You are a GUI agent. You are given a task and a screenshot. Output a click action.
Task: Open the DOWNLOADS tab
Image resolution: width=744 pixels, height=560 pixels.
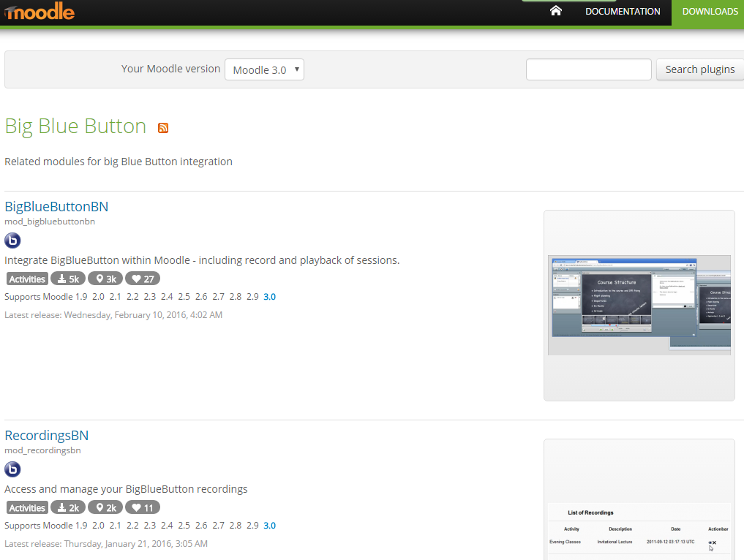710,12
